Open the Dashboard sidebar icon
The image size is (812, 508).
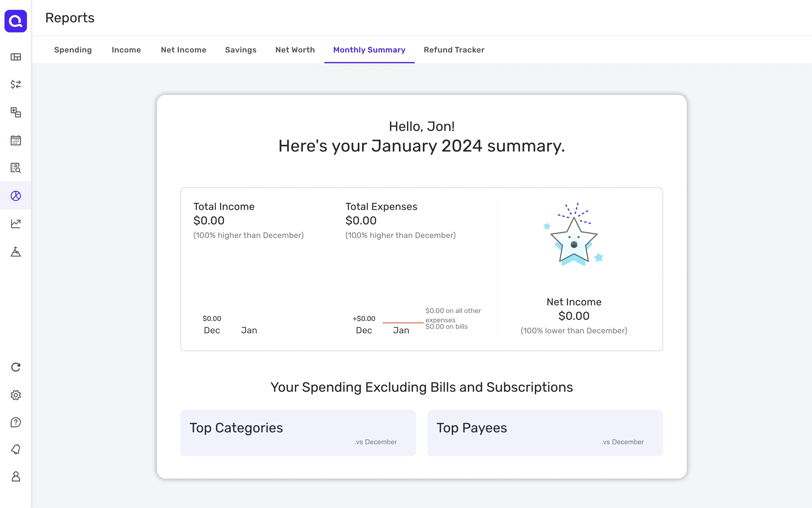tap(16, 57)
